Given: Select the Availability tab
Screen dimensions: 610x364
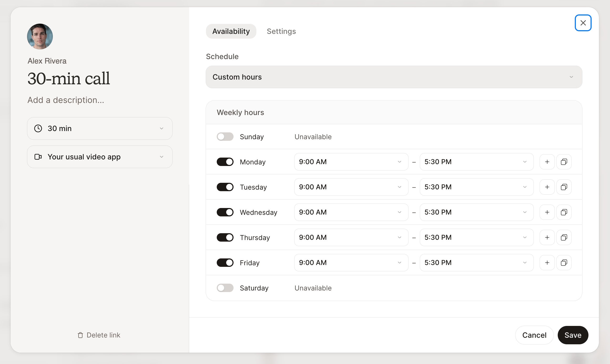Looking at the screenshot, I should point(231,31).
